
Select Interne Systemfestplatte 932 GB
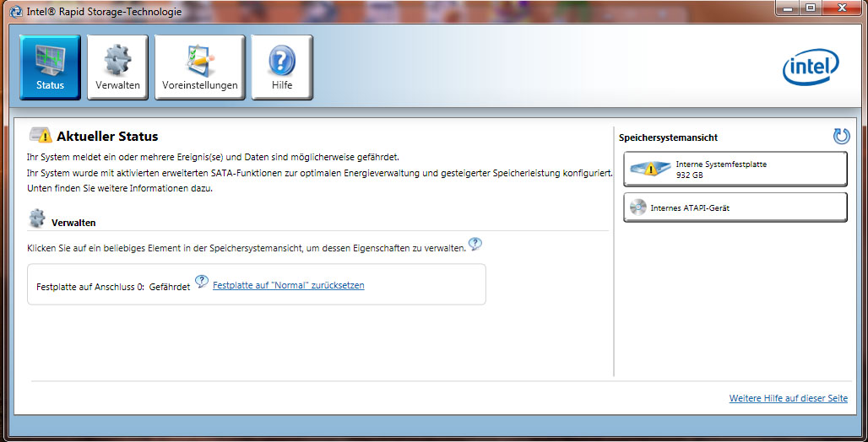[x=735, y=170]
